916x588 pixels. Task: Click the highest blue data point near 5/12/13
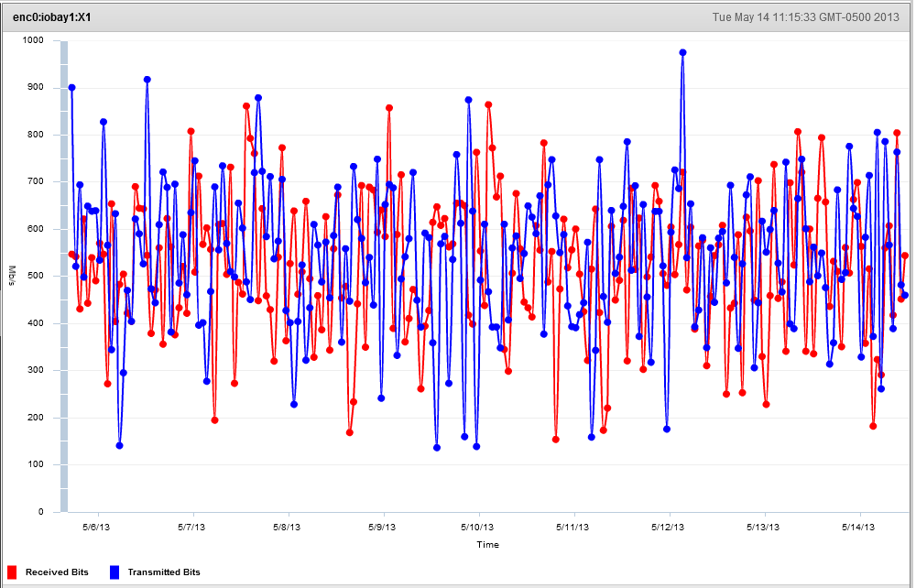[x=682, y=53]
